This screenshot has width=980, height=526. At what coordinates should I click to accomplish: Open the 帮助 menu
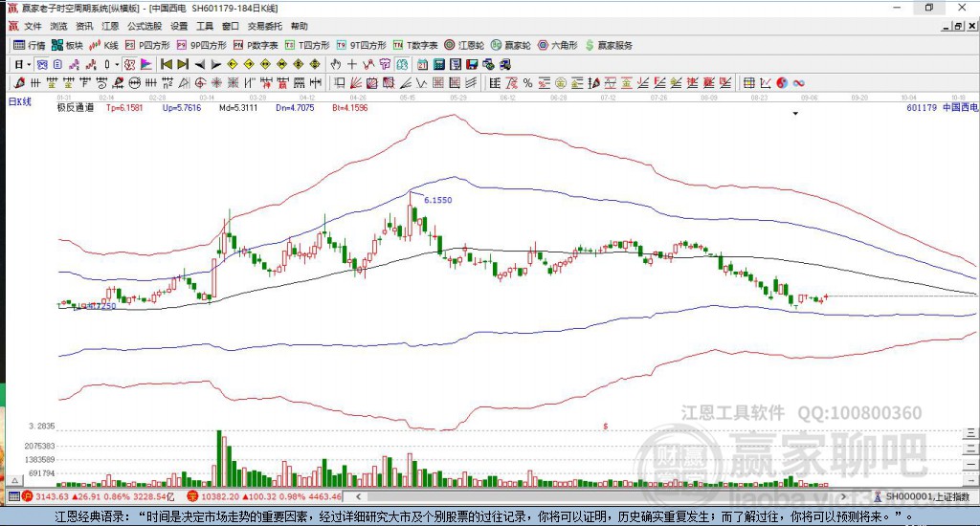[x=299, y=26]
